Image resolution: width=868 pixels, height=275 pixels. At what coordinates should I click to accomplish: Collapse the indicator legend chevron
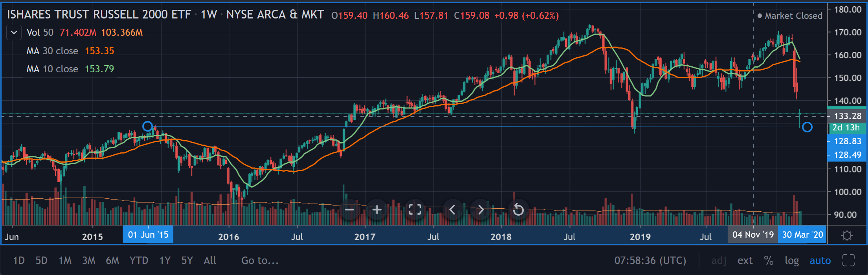point(14,33)
